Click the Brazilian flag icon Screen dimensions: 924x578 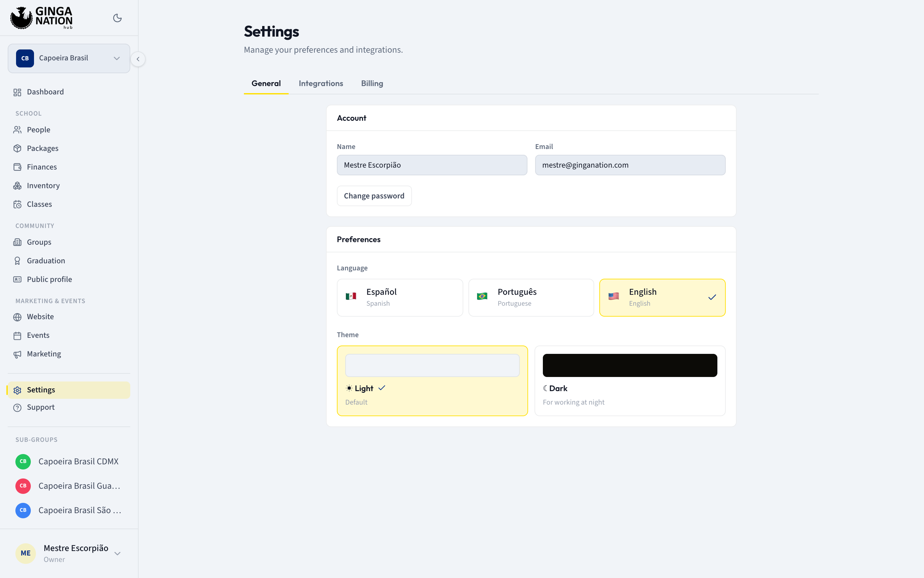tap(482, 296)
